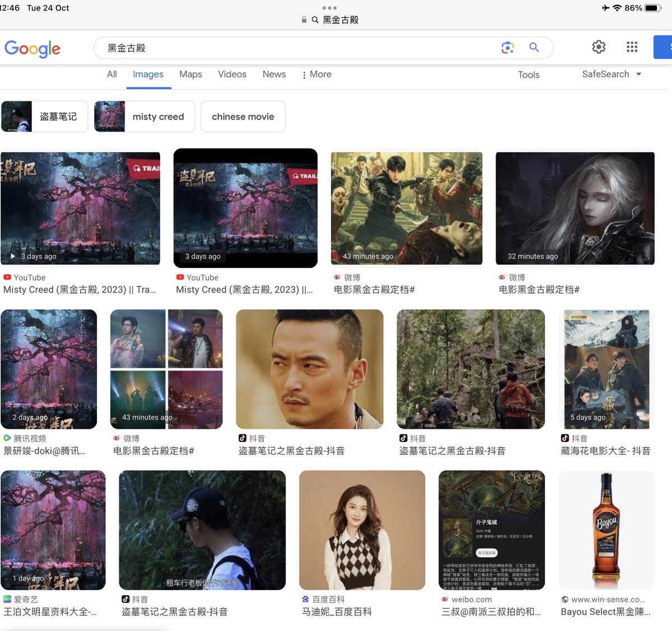Open second Misty Creed YouTube thumbnail with black border
Screen dimensions: 672x631
[245, 208]
